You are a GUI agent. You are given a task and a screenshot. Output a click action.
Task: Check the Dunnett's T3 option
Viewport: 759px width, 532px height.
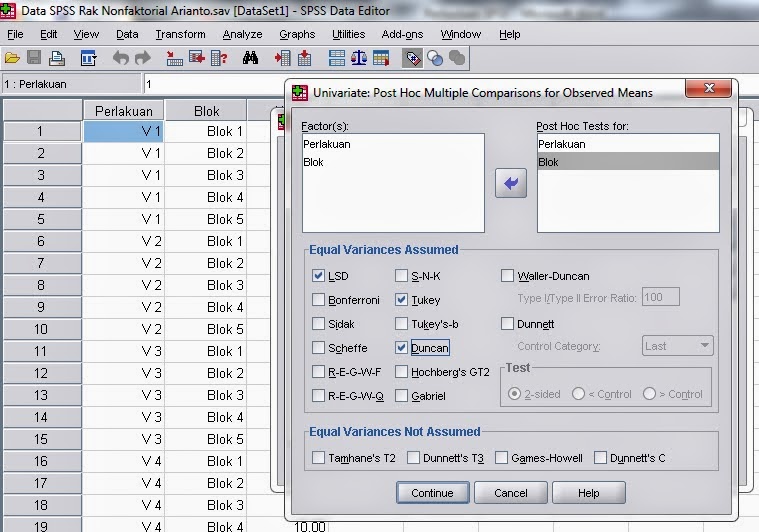point(413,457)
